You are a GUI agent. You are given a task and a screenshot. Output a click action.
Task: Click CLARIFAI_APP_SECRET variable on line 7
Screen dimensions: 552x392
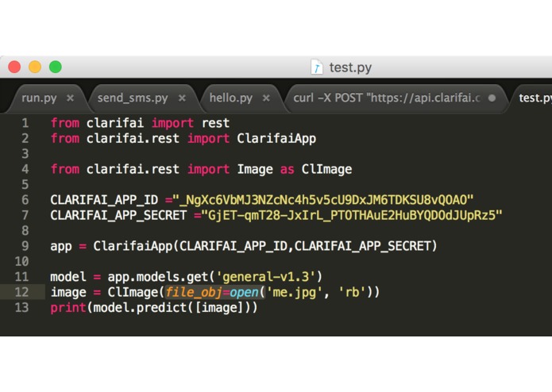(x=118, y=215)
